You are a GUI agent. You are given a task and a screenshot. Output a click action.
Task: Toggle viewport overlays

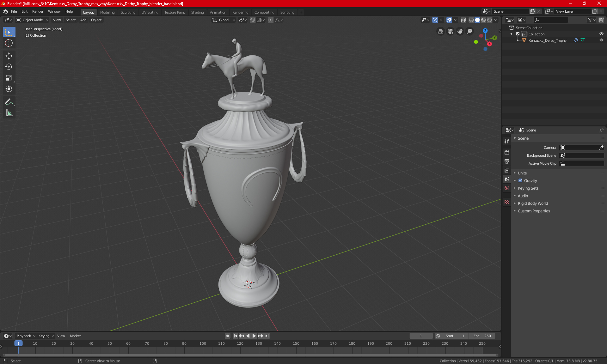449,20
